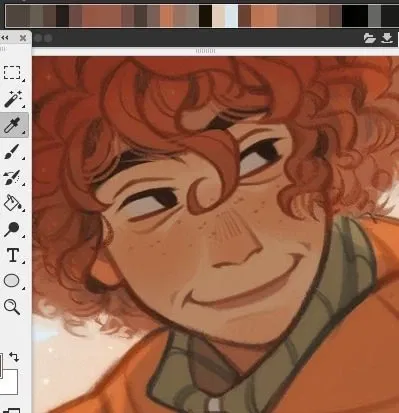This screenshot has height=413, width=399.
Task: Select the Color Replace brush tool
Action: (12, 177)
